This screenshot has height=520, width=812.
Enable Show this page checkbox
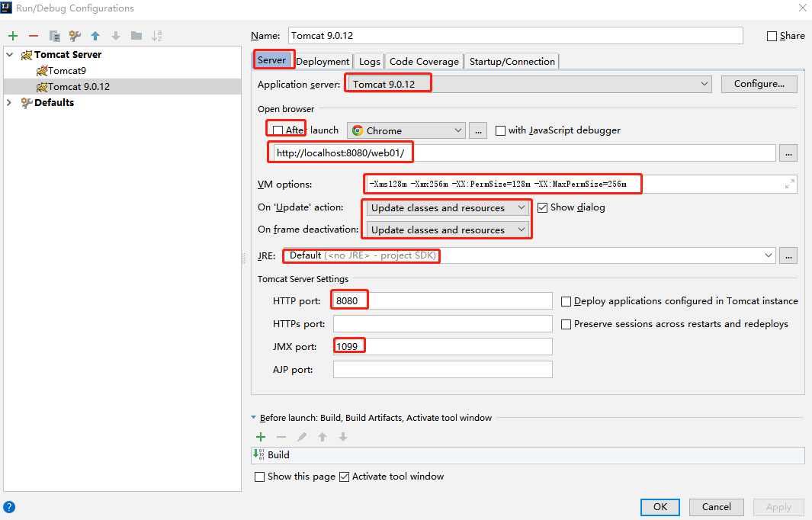coord(259,477)
